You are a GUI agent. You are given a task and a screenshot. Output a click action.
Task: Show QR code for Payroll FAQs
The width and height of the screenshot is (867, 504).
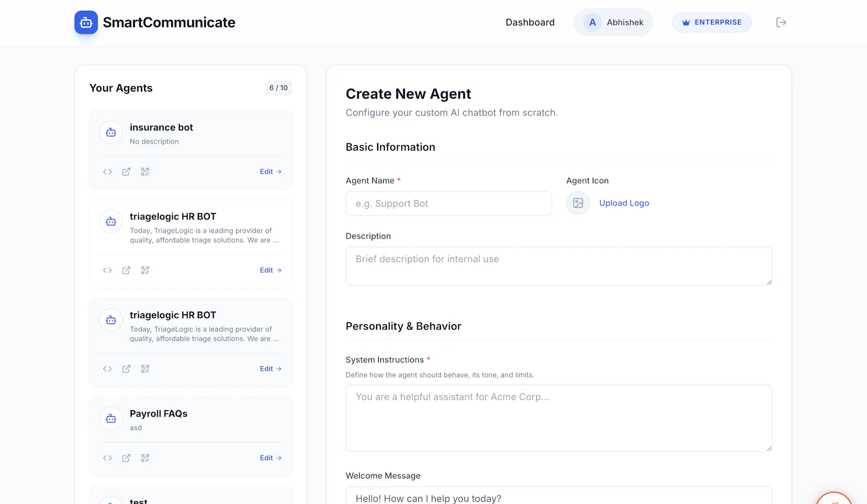click(145, 458)
